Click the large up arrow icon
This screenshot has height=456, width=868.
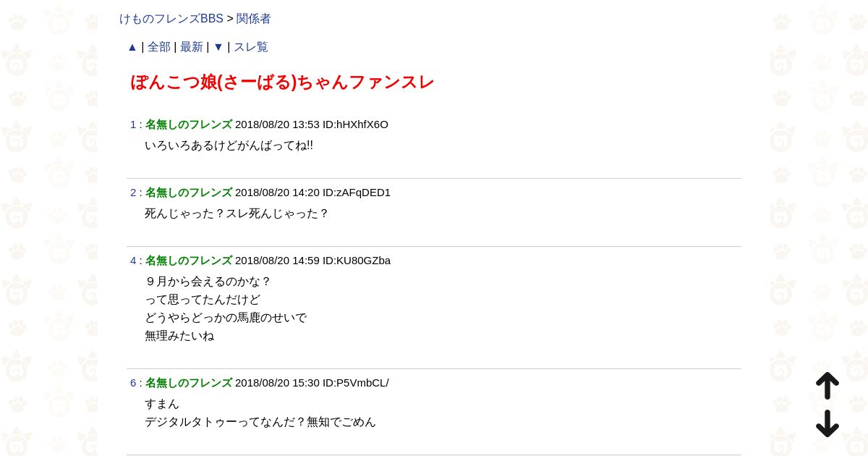[827, 386]
